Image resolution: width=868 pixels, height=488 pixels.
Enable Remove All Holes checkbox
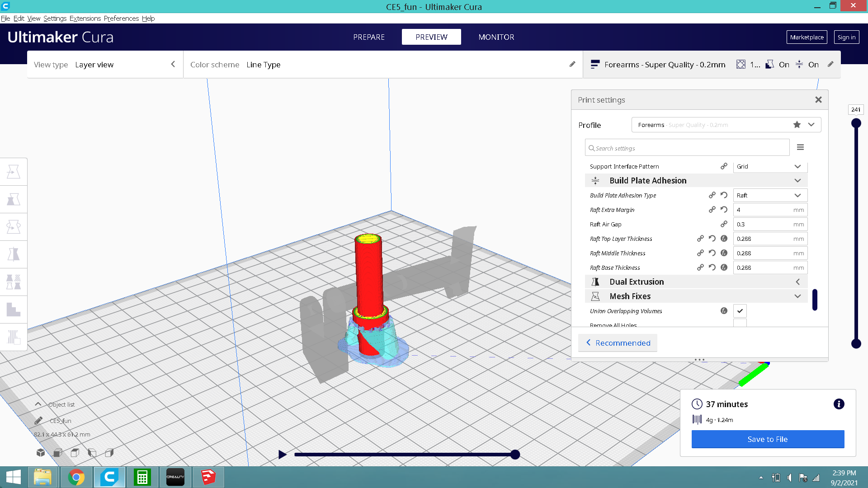(740, 323)
